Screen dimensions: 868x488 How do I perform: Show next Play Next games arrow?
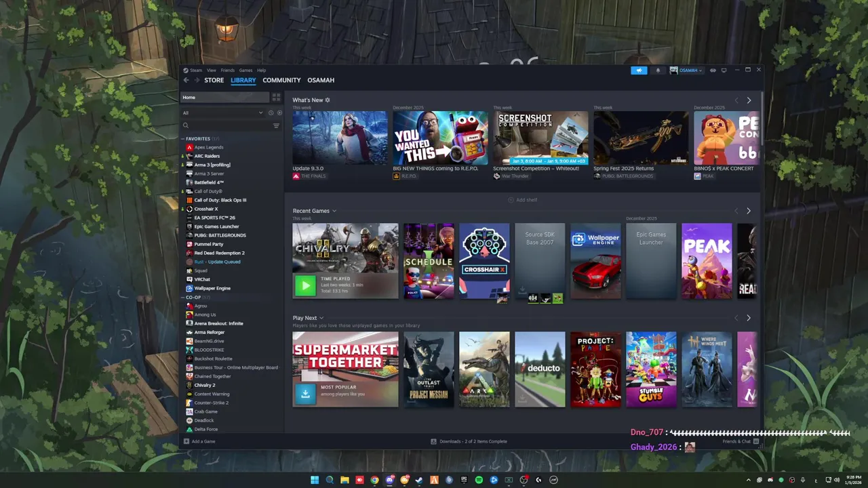749,318
